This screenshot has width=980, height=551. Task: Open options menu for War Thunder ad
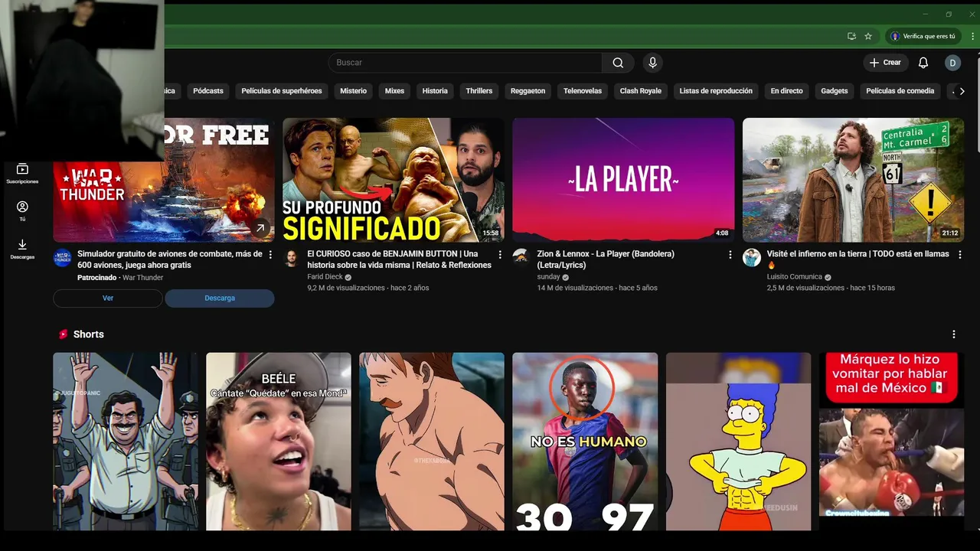click(x=270, y=254)
